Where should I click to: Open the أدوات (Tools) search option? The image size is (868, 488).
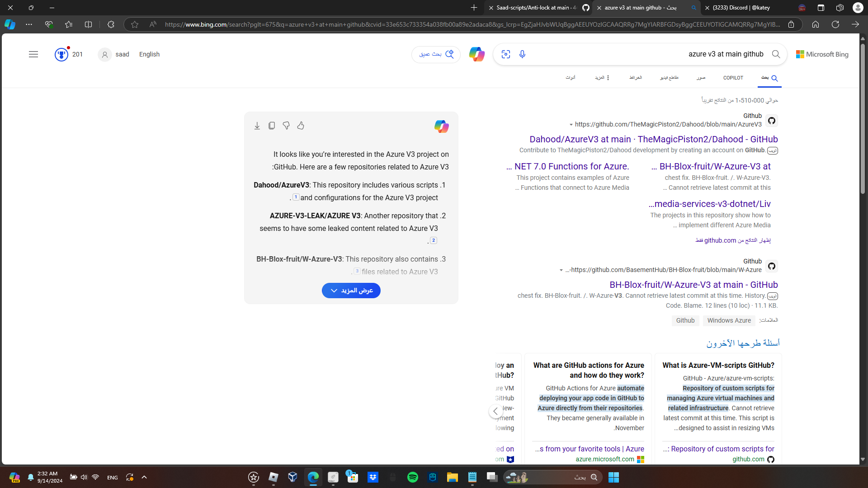[571, 78]
